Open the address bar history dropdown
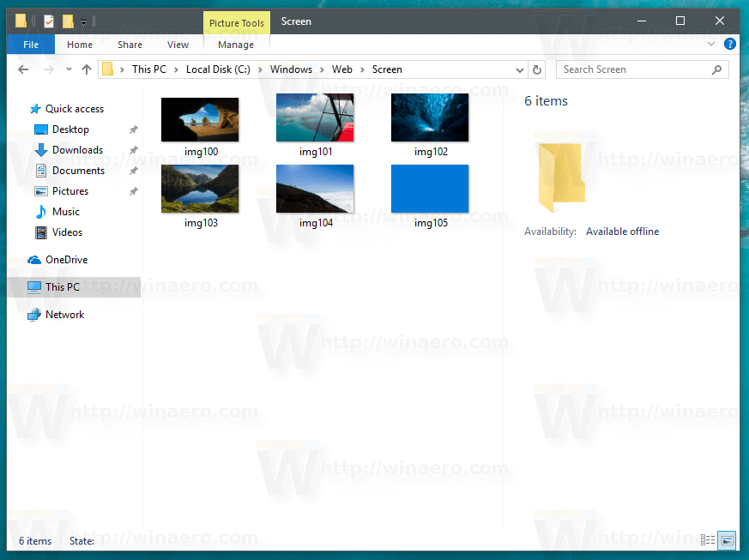Image resolution: width=749 pixels, height=560 pixels. 520,70
